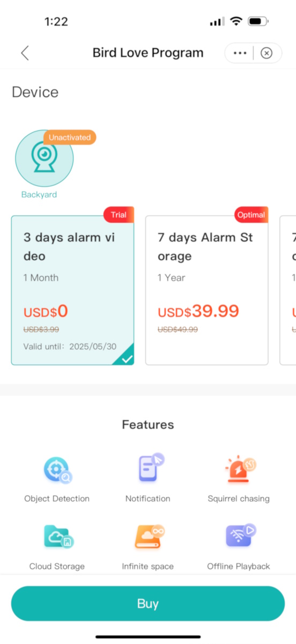This screenshot has width=296, height=644.
Task: Tap the Buy button
Action: (148, 603)
